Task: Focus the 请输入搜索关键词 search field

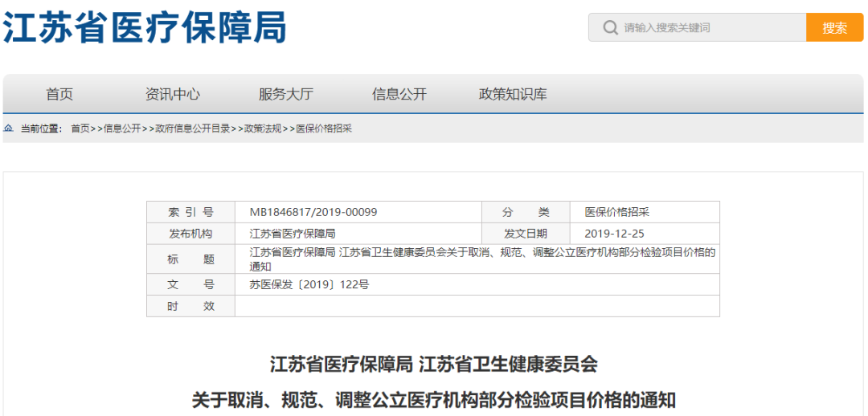Action: (x=698, y=27)
